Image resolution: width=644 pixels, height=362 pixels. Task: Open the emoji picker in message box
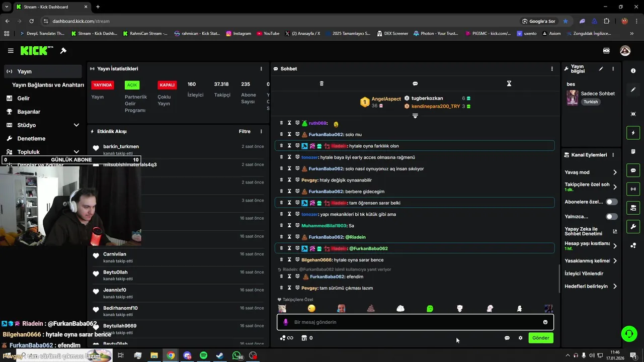tap(545, 322)
